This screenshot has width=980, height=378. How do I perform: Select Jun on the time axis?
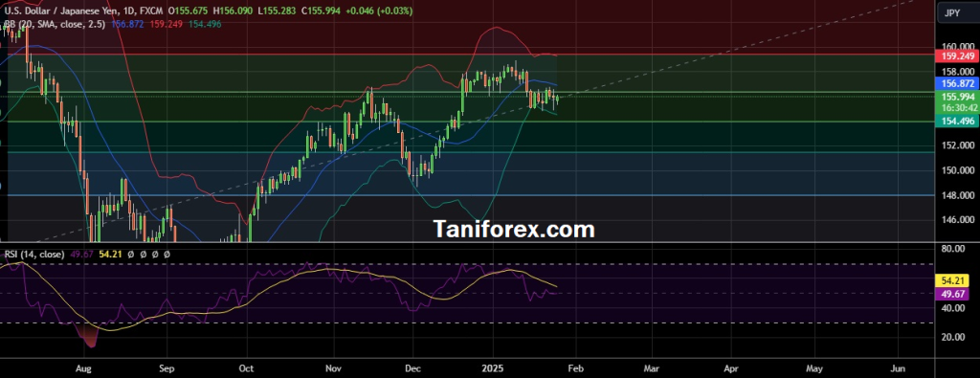click(898, 368)
